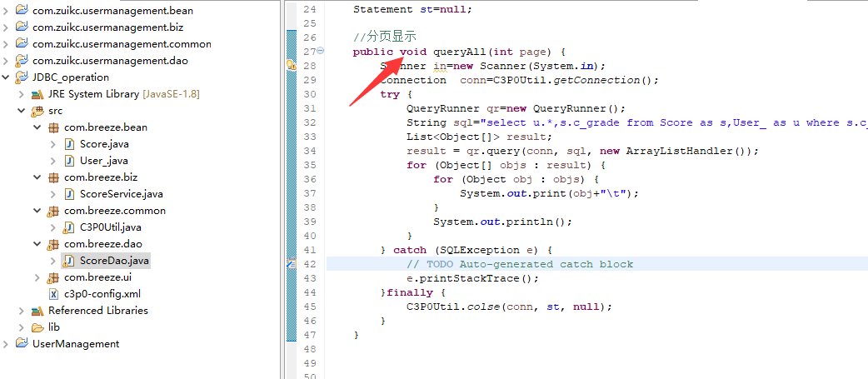Viewport: 868px width, 379px height.
Task: Click 'List<Object[]> result;' line
Action: [479, 137]
